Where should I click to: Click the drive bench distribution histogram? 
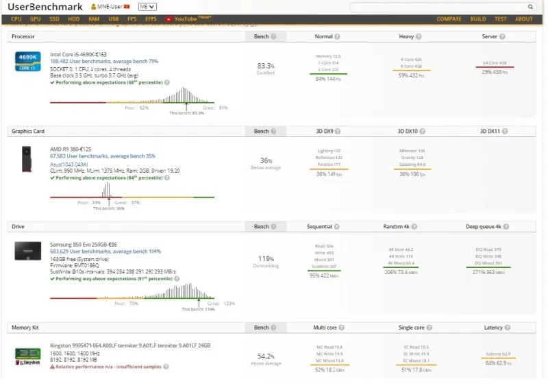point(132,291)
